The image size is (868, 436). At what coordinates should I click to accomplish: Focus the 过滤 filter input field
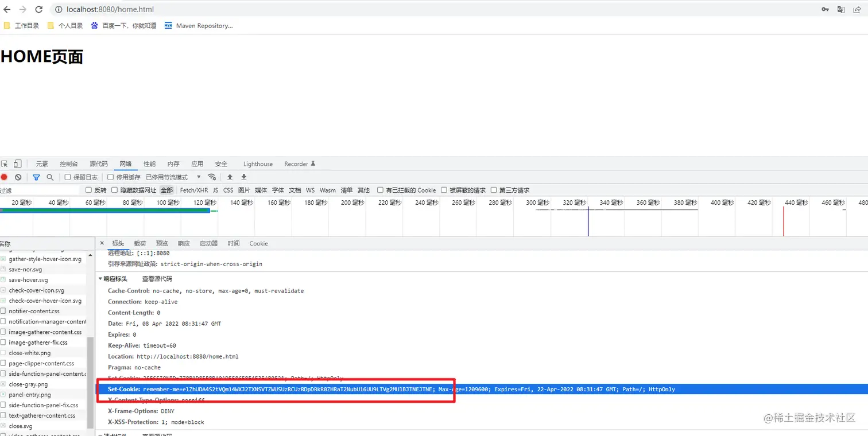(40, 190)
